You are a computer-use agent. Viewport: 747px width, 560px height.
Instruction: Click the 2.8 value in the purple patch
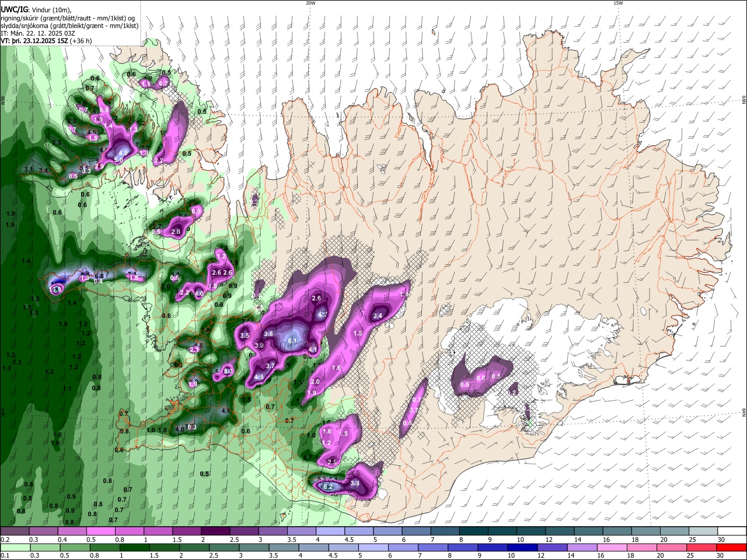click(176, 232)
